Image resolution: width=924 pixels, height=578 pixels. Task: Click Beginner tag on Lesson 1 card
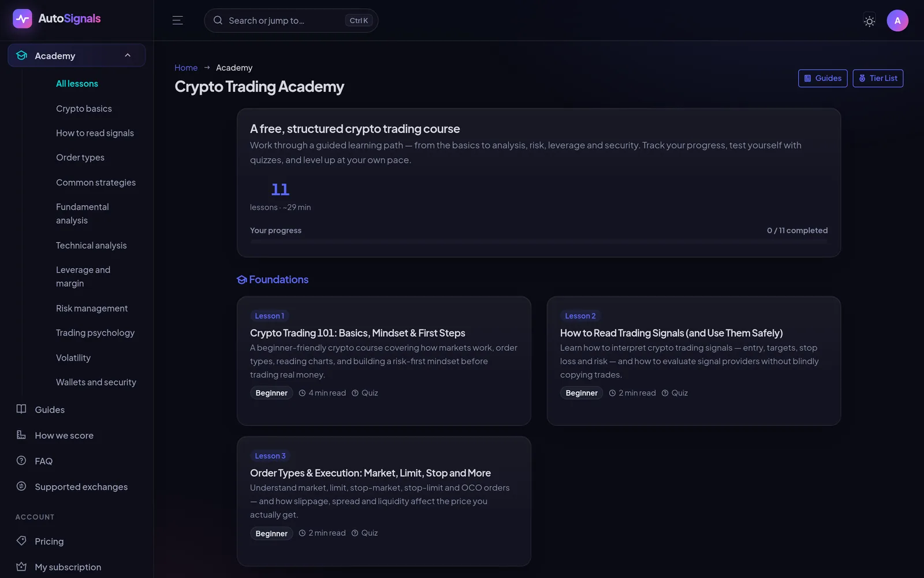click(271, 393)
